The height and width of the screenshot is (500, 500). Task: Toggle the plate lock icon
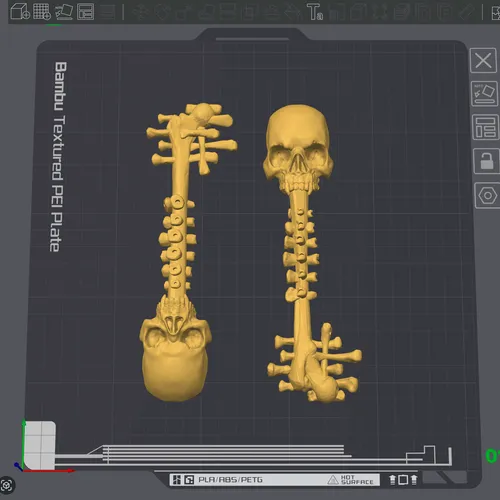click(x=487, y=161)
